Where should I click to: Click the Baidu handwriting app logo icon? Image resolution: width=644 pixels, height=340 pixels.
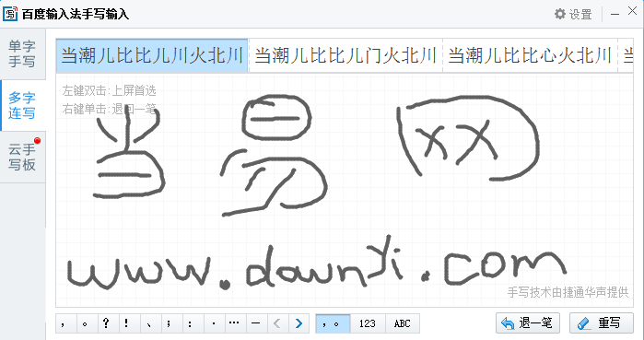click(10, 14)
